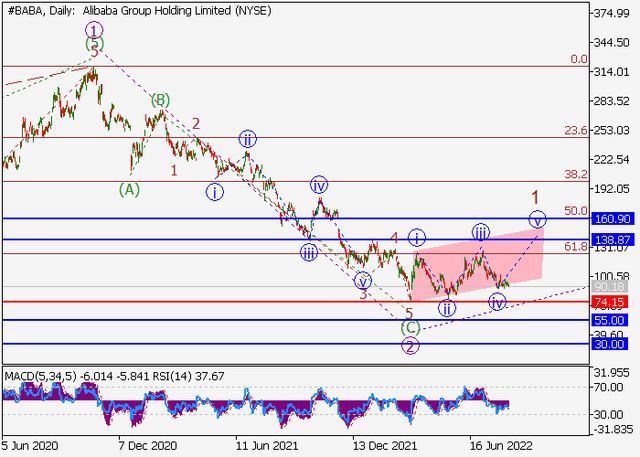Screen dimensions: 640x457
Task: Click the 222.54 price axis label
Action: click(x=611, y=160)
